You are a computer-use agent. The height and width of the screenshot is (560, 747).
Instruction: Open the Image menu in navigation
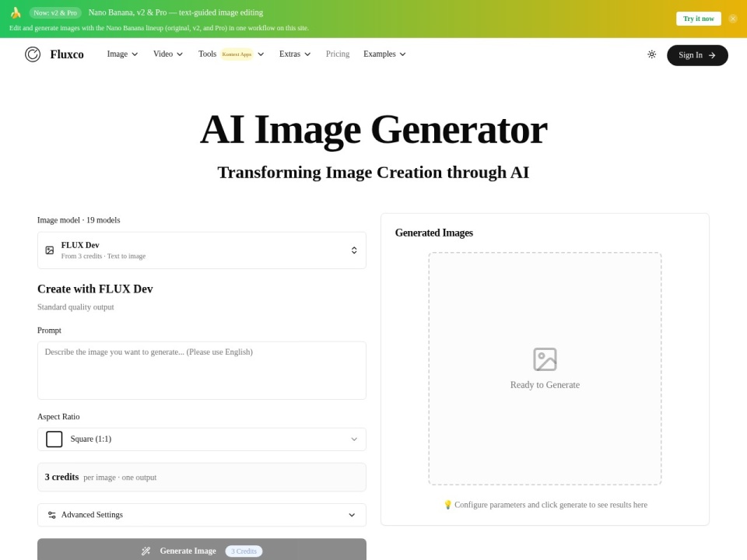point(122,54)
